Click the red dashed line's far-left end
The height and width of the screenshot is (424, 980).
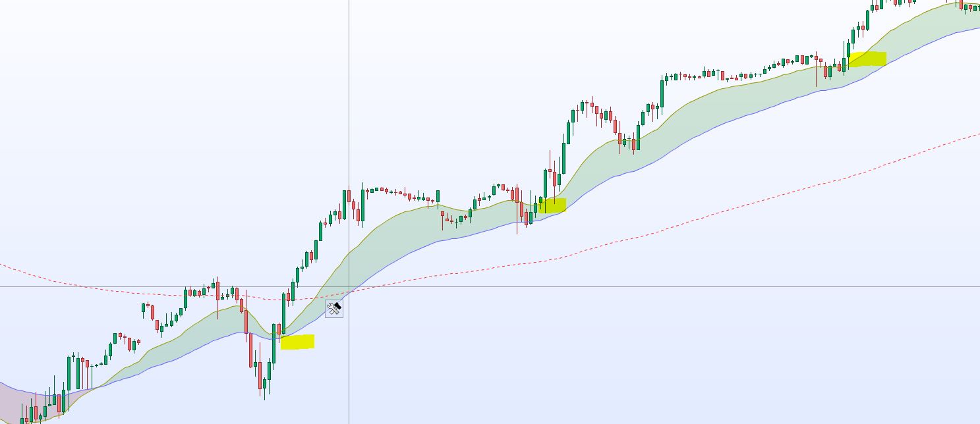coord(3,265)
